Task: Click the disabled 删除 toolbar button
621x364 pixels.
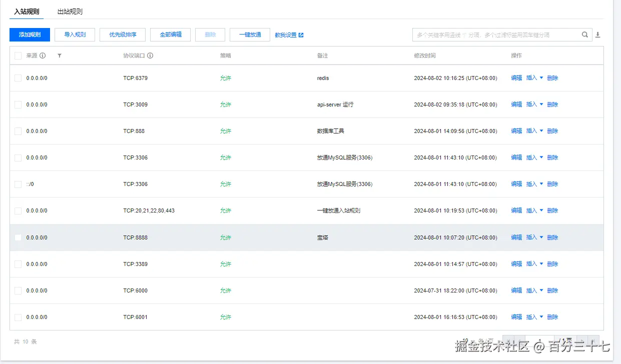Action: click(210, 34)
